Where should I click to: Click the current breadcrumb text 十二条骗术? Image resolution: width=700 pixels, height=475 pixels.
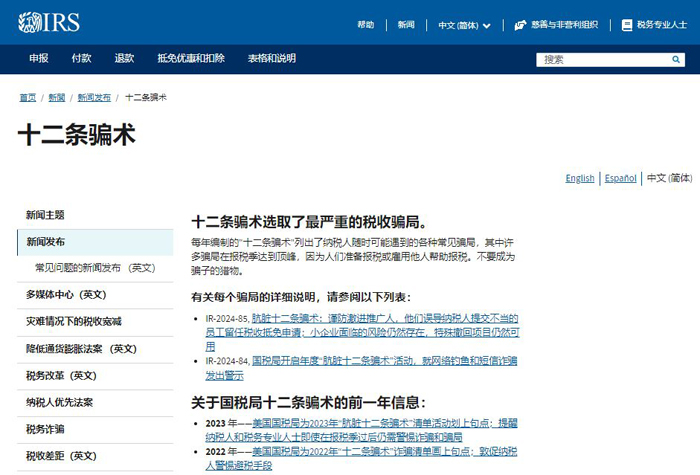tap(146, 97)
